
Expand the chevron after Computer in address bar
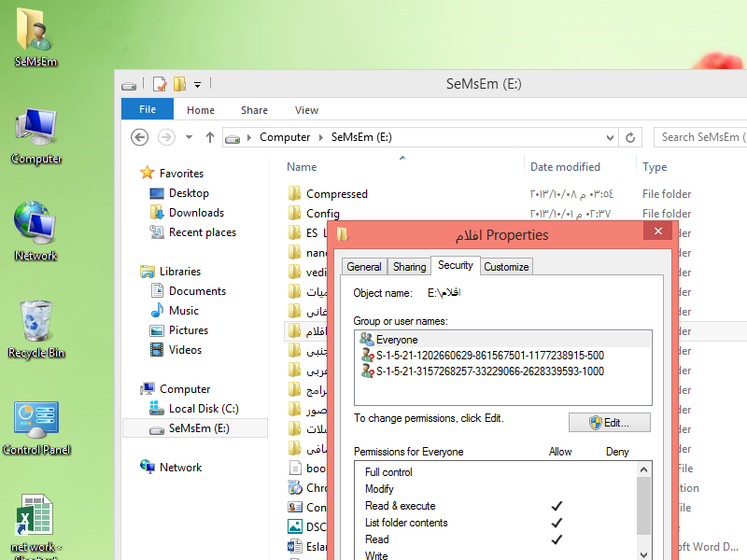click(321, 137)
